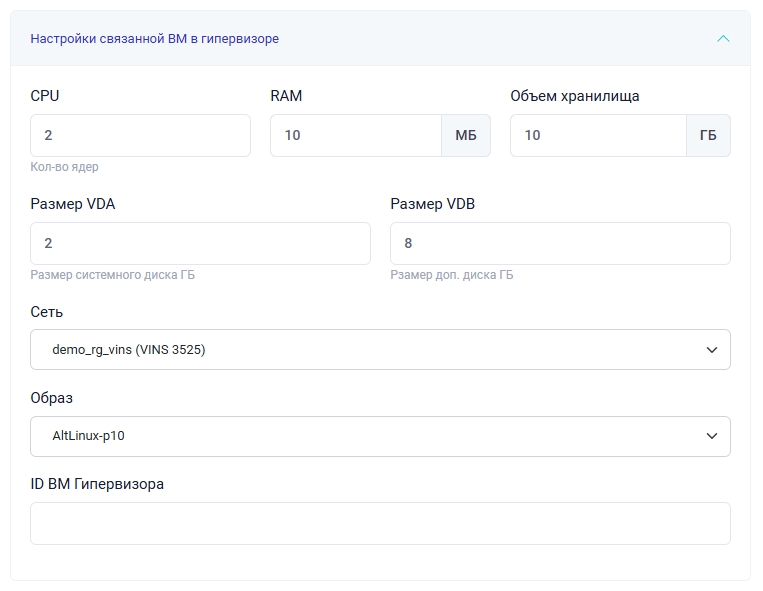Focus the CPU cores input field

pyautogui.click(x=140, y=135)
